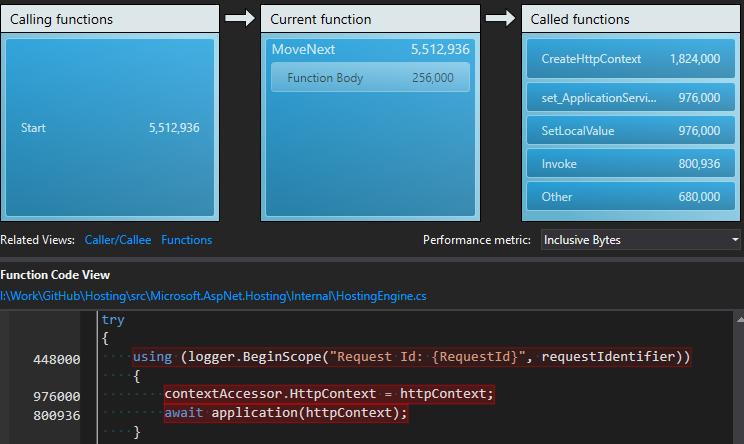The height and width of the screenshot is (444, 744).
Task: Click arrow between Calling and Current function
Action: tap(240, 18)
